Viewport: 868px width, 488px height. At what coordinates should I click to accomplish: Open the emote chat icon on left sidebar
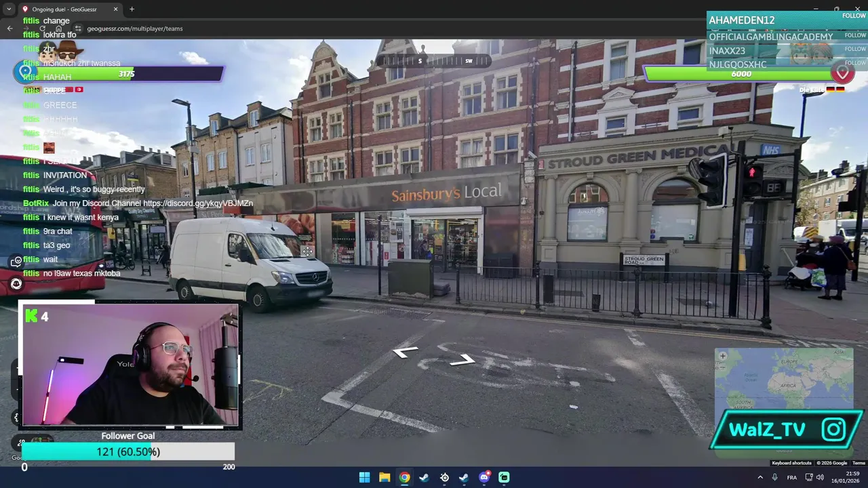click(16, 262)
